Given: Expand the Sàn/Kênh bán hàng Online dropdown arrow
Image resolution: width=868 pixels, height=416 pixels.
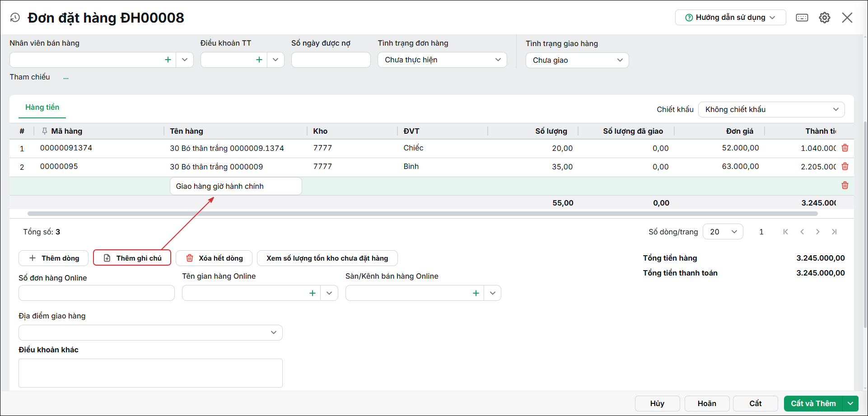Looking at the screenshot, I should (x=493, y=293).
